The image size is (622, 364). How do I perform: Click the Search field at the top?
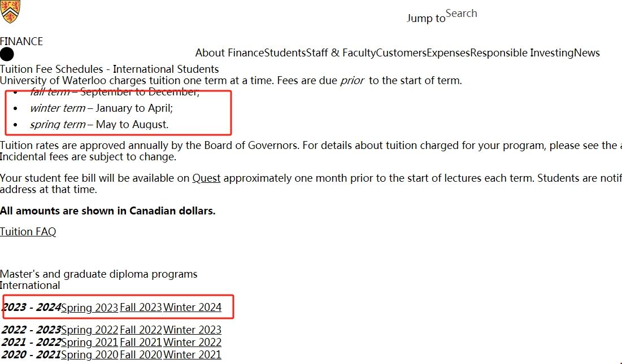[461, 14]
